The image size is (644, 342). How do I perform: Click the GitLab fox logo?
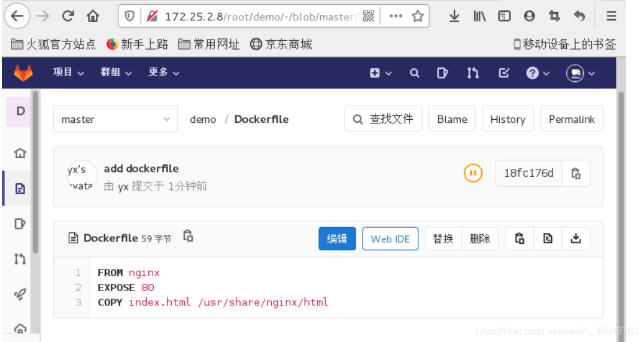click(23, 72)
